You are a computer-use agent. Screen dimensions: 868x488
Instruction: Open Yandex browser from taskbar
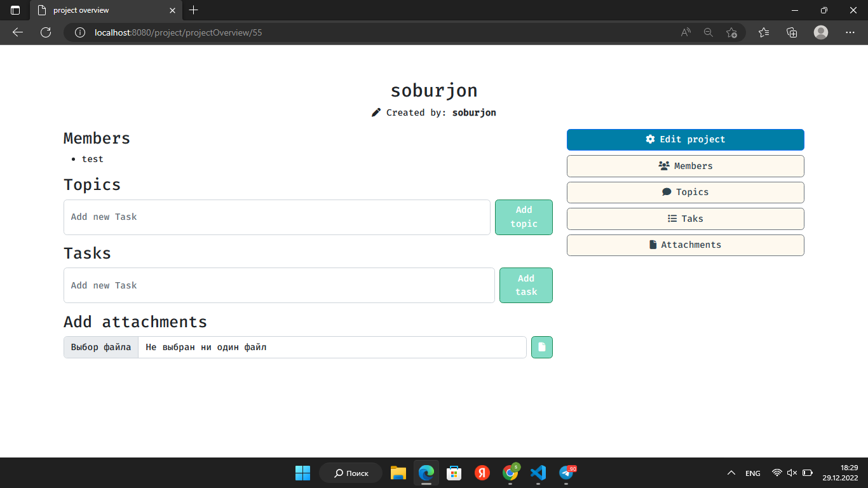[482, 473]
